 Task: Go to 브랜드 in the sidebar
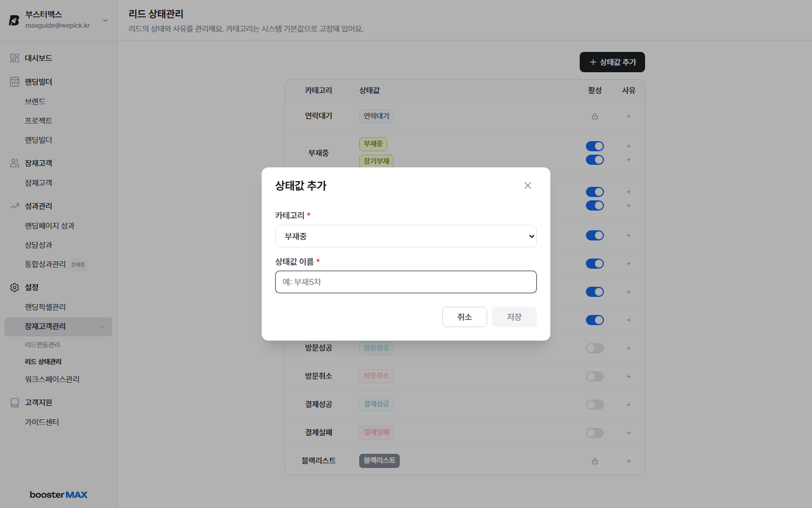35,102
